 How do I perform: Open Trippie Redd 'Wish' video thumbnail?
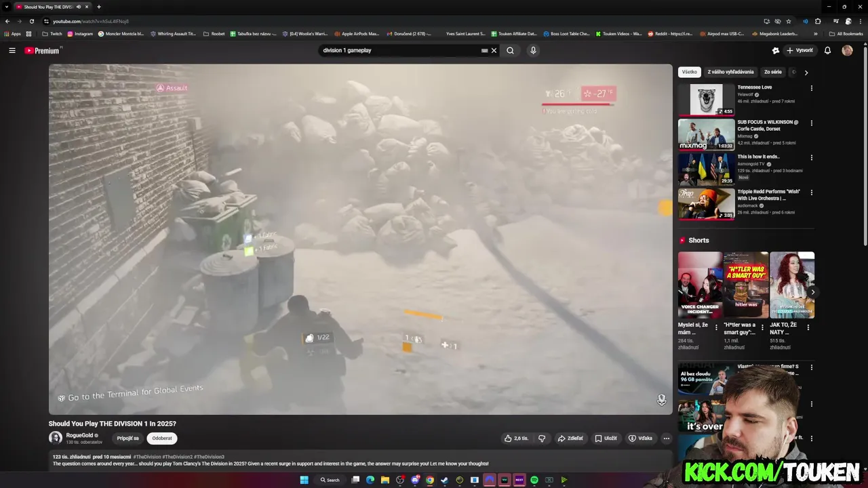point(707,203)
